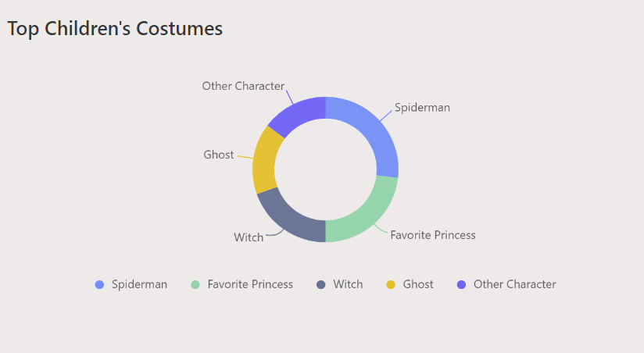The width and height of the screenshot is (644, 353).
Task: Toggle Spiderman series via legend text
Action: point(139,284)
